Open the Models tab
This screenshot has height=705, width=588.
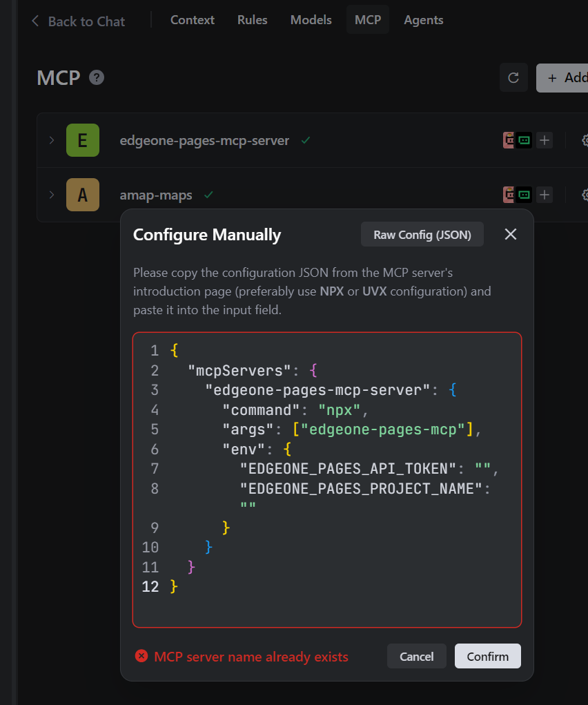click(x=311, y=20)
